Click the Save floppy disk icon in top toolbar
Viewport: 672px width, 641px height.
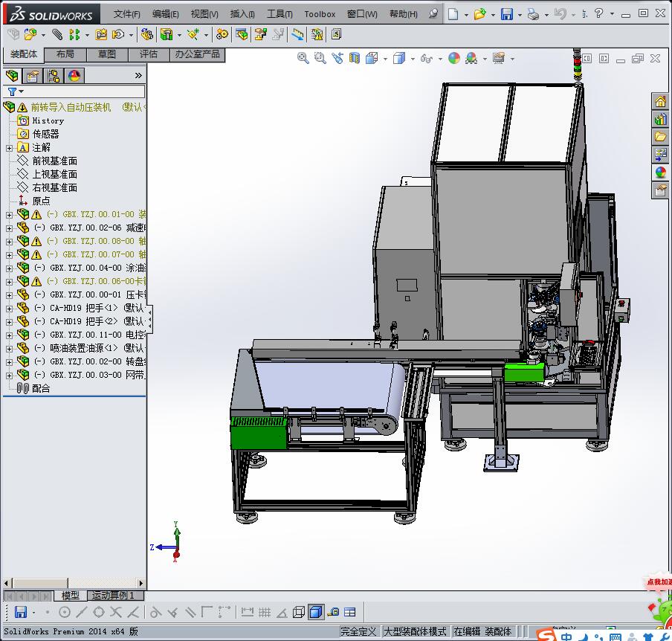point(506,14)
